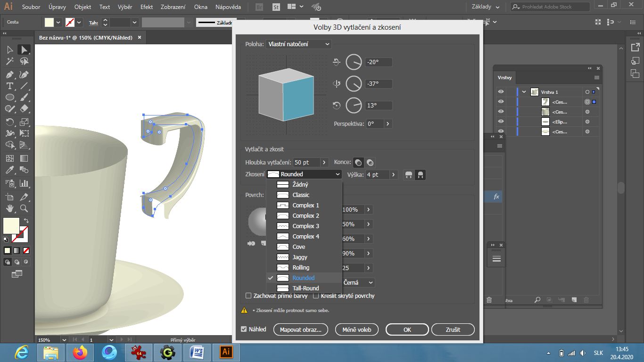
Task: Enable Zachovat přímé barvy checkbox
Action: pos(249,296)
